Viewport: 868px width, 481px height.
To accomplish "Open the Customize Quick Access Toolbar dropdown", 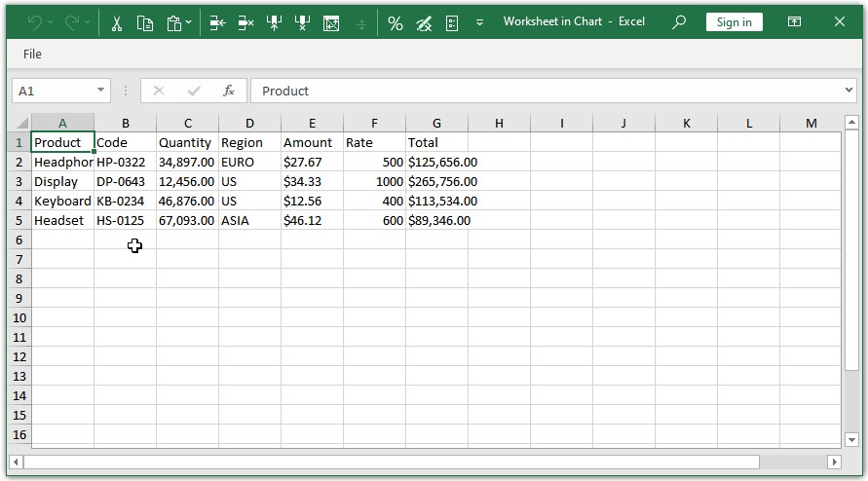I will [480, 22].
